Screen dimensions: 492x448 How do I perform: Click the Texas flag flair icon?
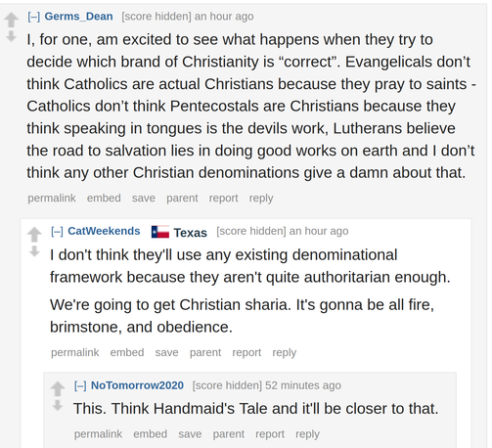coord(160,232)
